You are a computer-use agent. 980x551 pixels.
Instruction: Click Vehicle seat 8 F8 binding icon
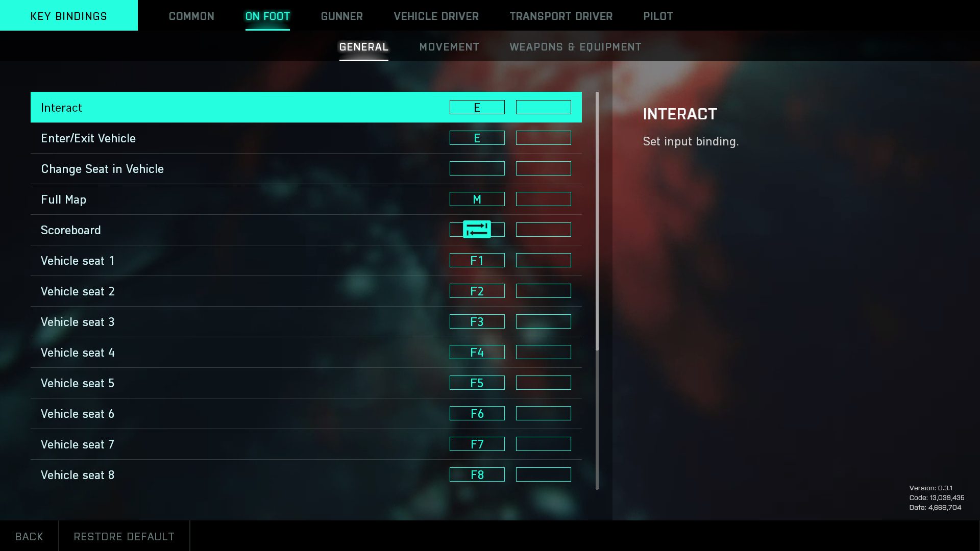(x=477, y=474)
